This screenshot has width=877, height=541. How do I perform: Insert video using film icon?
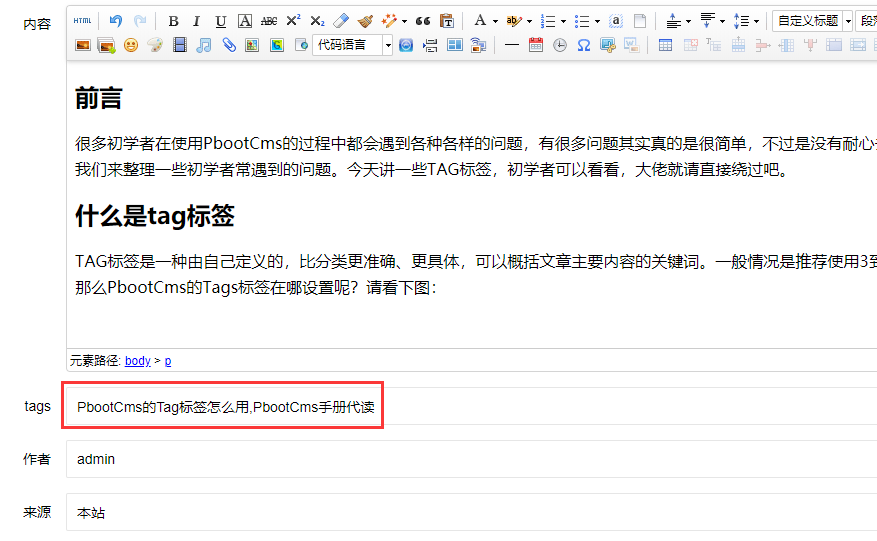click(x=180, y=45)
